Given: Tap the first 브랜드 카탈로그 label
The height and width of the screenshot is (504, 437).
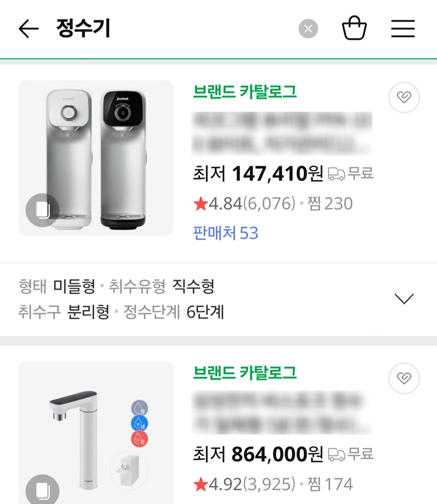Looking at the screenshot, I should point(245,92).
